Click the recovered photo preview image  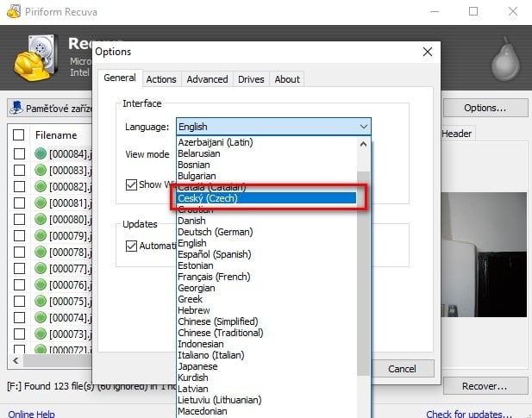click(x=484, y=255)
